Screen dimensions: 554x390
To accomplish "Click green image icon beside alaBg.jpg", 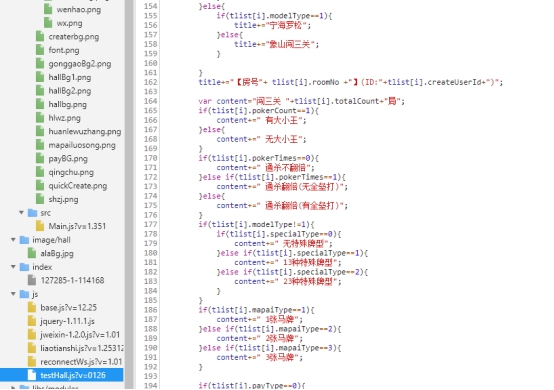I will coord(32,254).
